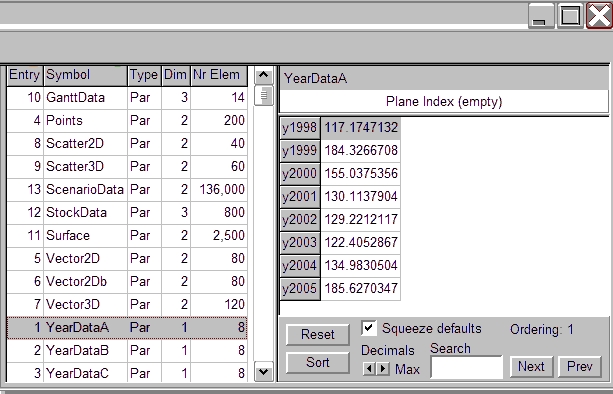This screenshot has height=394, width=613.
Task: Select the Scatter3D symbol
Action: (x=127, y=167)
